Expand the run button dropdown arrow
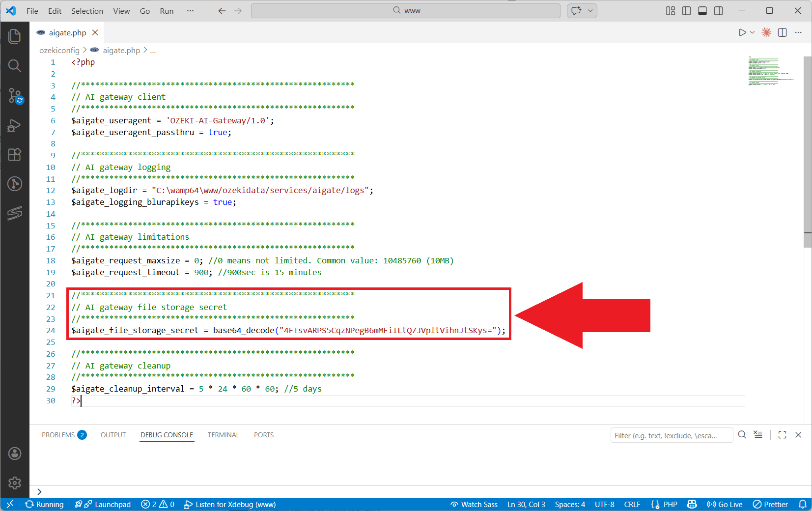812x511 pixels. (x=752, y=32)
